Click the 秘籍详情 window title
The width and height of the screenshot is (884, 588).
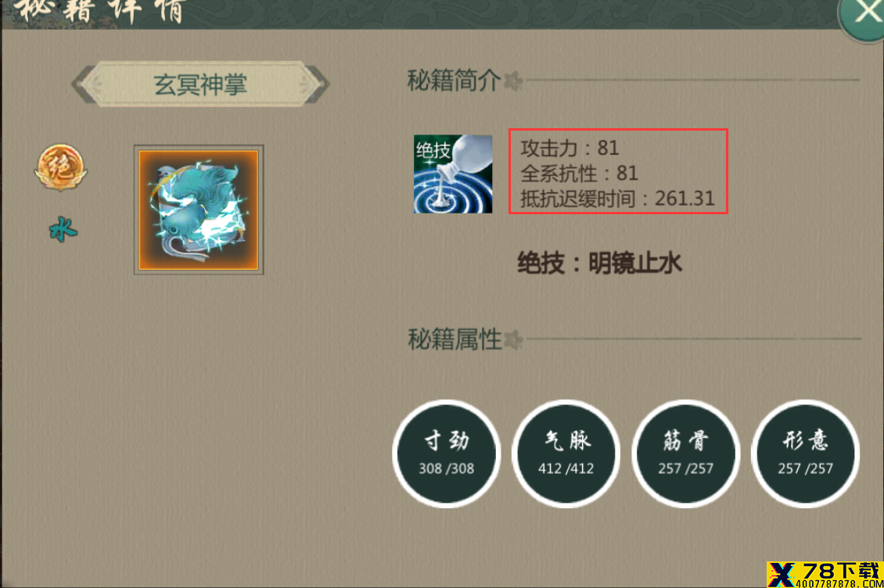[100, 11]
